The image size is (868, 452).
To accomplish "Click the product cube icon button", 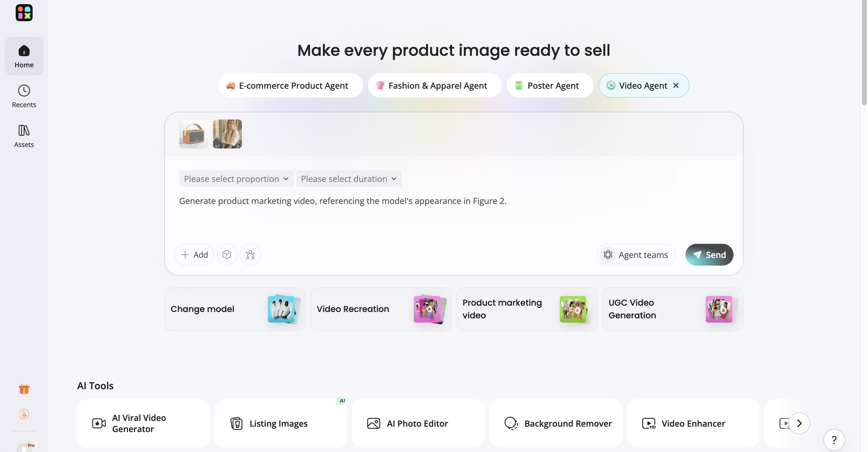I will click(227, 255).
